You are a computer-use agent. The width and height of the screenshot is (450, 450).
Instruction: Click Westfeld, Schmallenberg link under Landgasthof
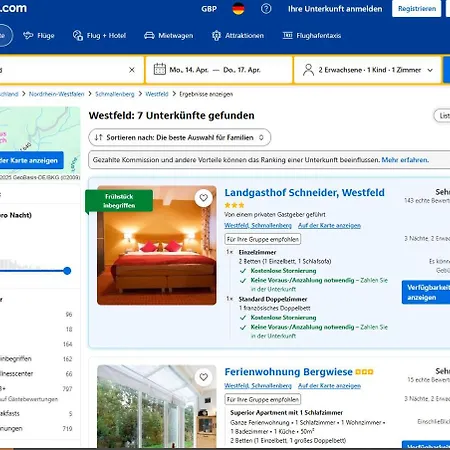258,226
